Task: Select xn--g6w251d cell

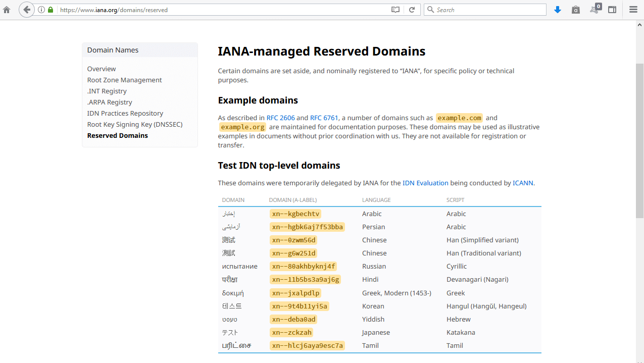Action: click(x=293, y=253)
